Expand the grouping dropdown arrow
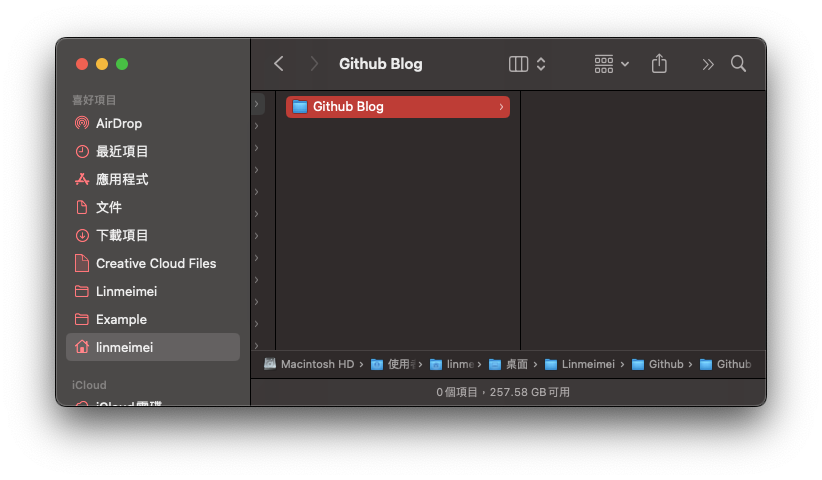 pyautogui.click(x=625, y=64)
